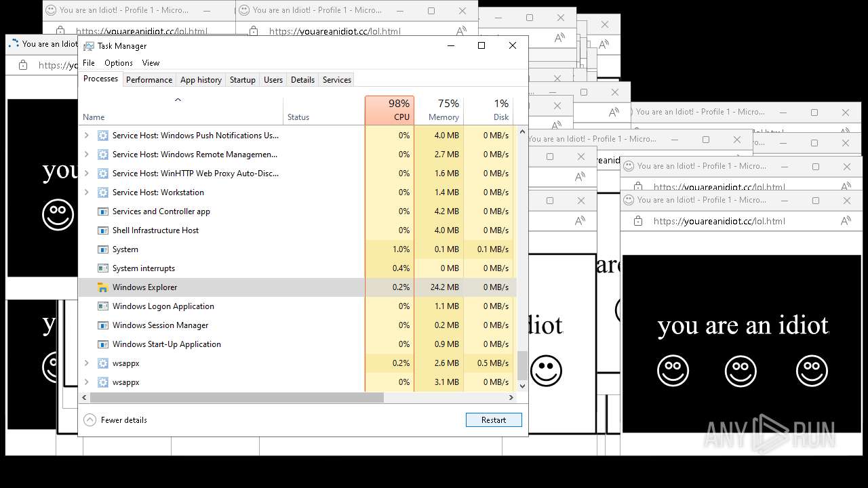This screenshot has height=488, width=868.
Task: Expand Service Host: WinHTTP Web Proxy row
Action: (86, 174)
